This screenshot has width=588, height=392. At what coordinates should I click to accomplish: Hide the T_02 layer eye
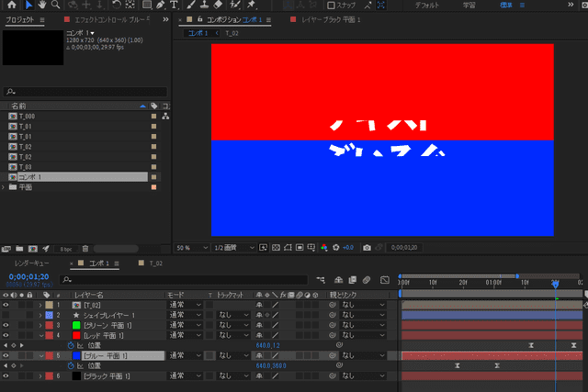point(6,305)
